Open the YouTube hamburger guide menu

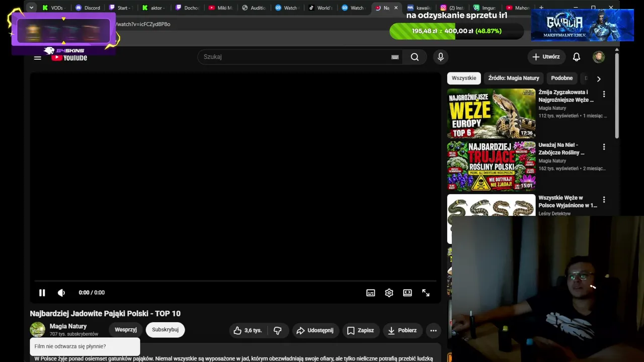click(x=37, y=57)
